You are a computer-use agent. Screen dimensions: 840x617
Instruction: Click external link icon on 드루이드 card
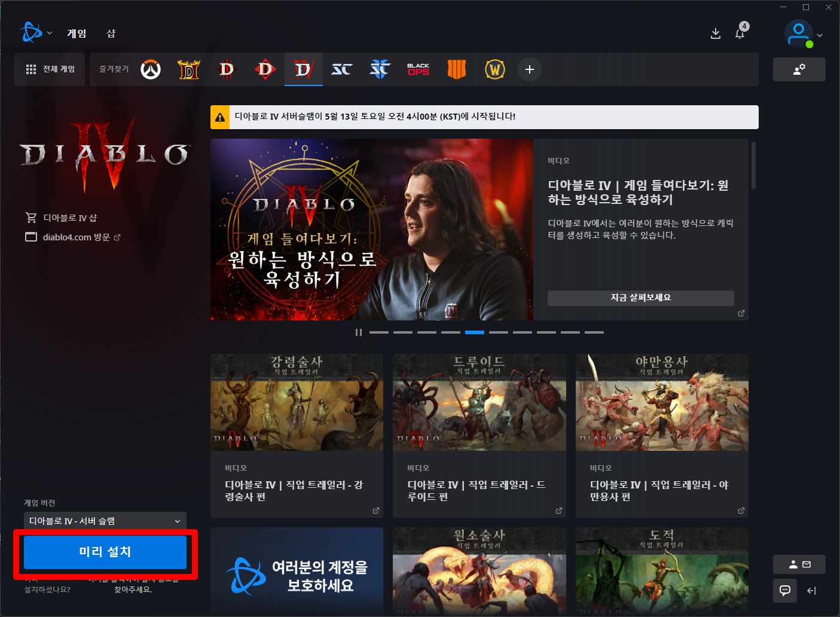(559, 511)
